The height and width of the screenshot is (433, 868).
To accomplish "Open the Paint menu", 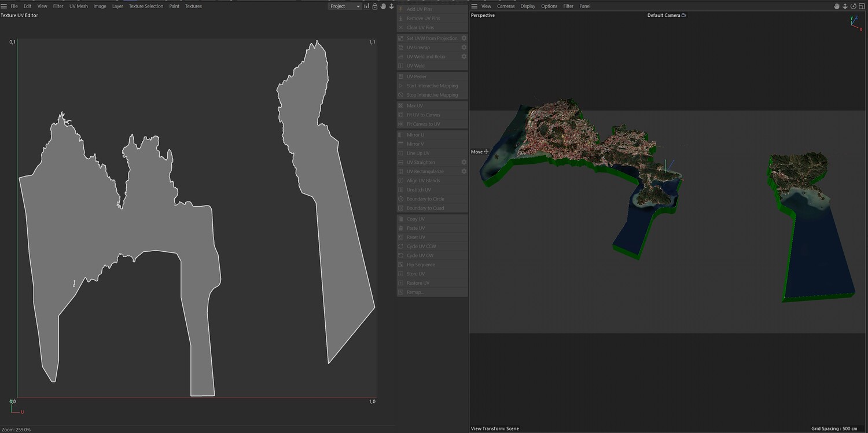I will pyautogui.click(x=174, y=6).
